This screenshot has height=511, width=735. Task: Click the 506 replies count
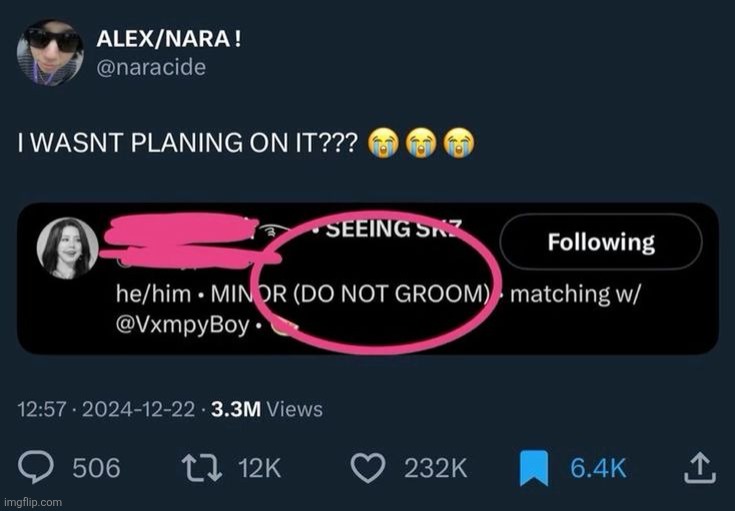(96, 467)
